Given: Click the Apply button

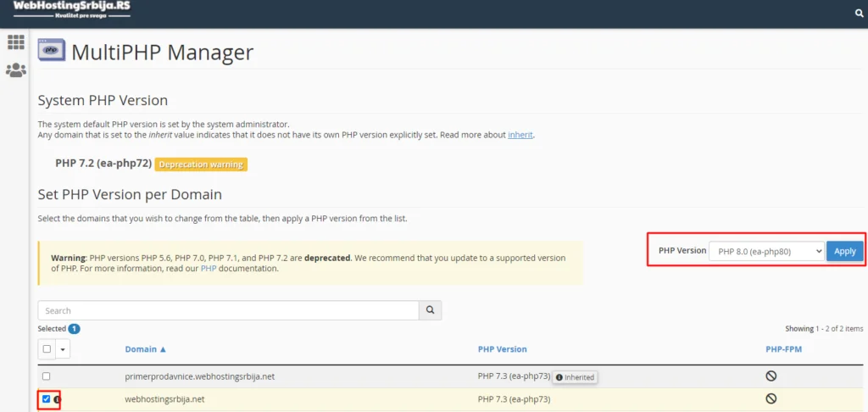Looking at the screenshot, I should (x=845, y=252).
